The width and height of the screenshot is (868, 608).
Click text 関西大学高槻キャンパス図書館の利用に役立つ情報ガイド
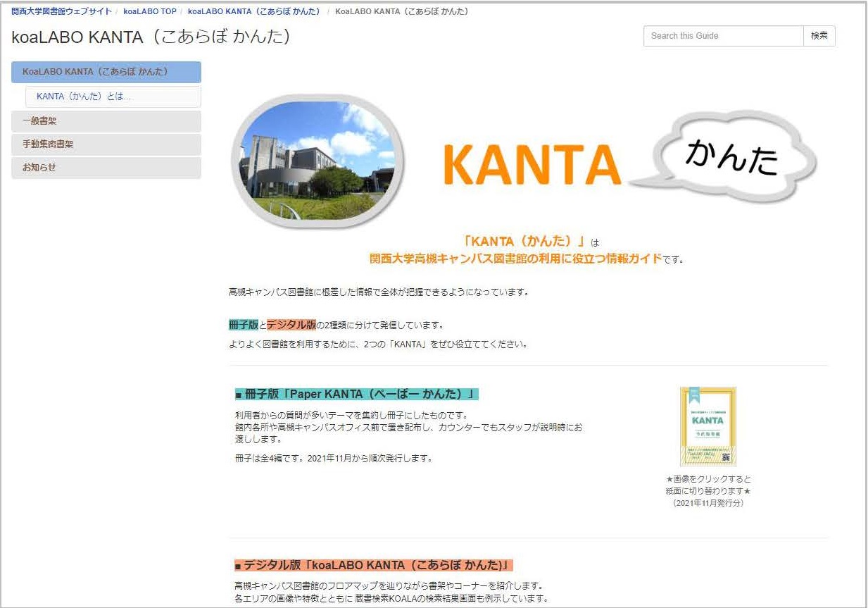[x=516, y=259]
